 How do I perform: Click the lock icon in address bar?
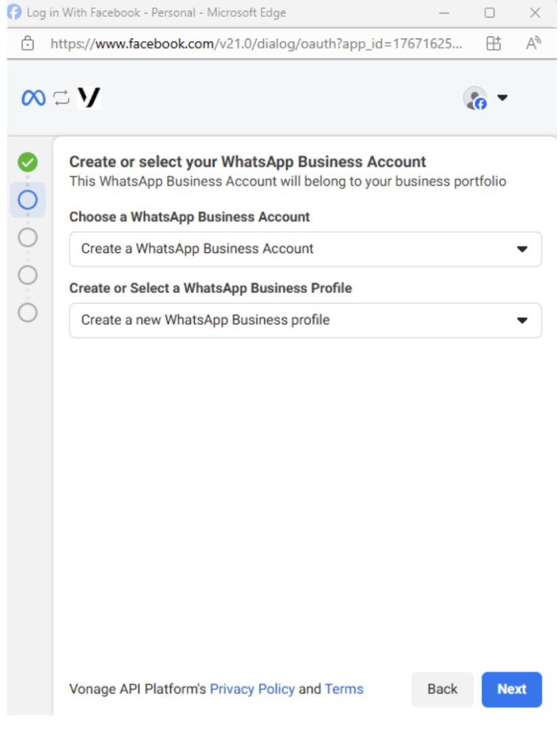(x=28, y=44)
